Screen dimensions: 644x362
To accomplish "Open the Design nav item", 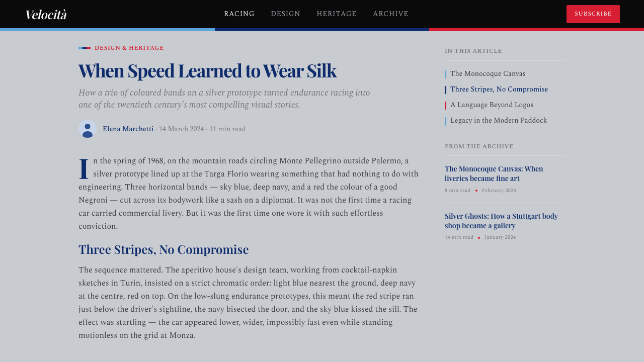I will pos(286,14).
